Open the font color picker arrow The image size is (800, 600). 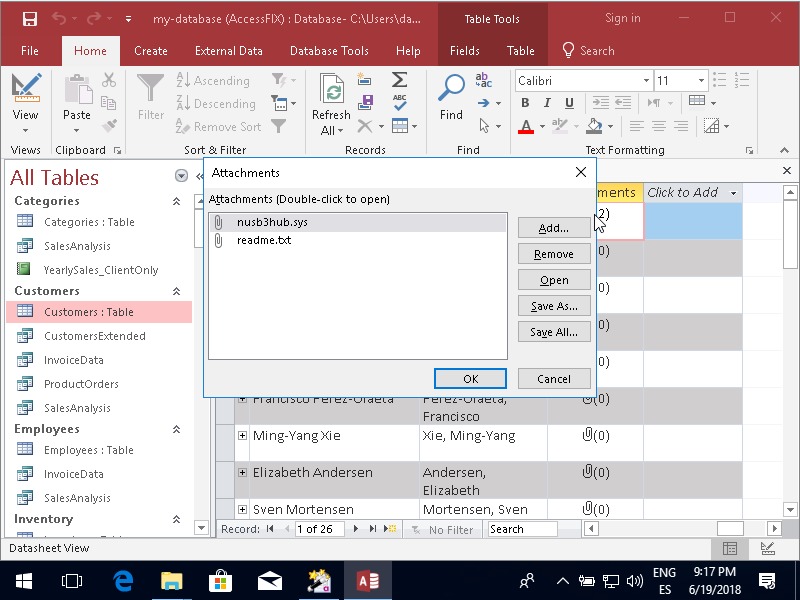coord(543,127)
